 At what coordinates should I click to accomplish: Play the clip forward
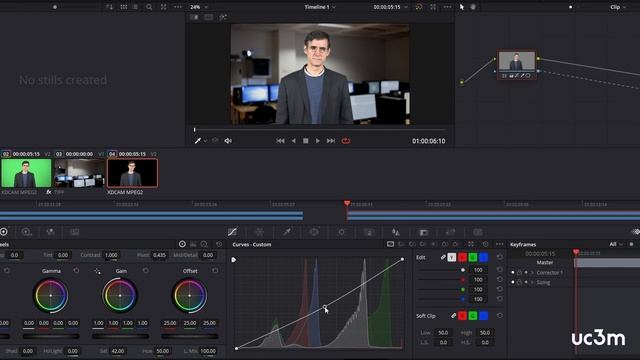pos(318,141)
